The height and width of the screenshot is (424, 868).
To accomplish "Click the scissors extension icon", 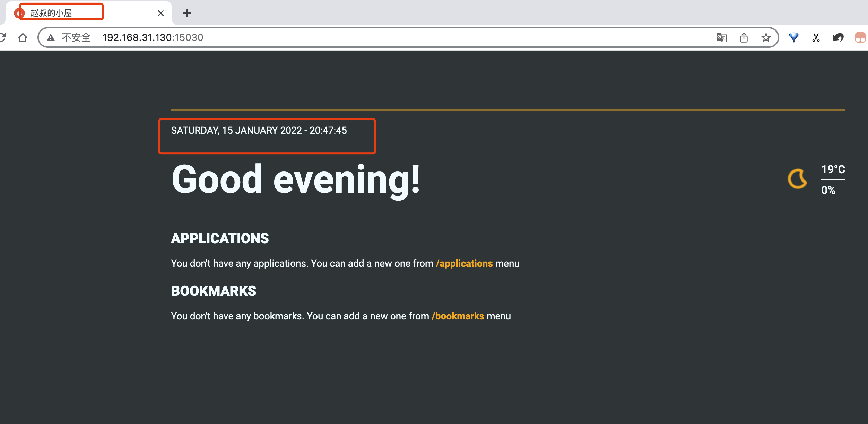I will pyautogui.click(x=816, y=37).
